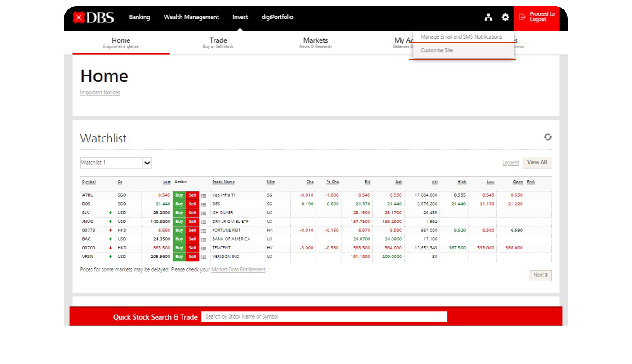The width and height of the screenshot is (632, 364).
Task: Buy Kep Infra Tr stock
Action: pyautogui.click(x=179, y=195)
